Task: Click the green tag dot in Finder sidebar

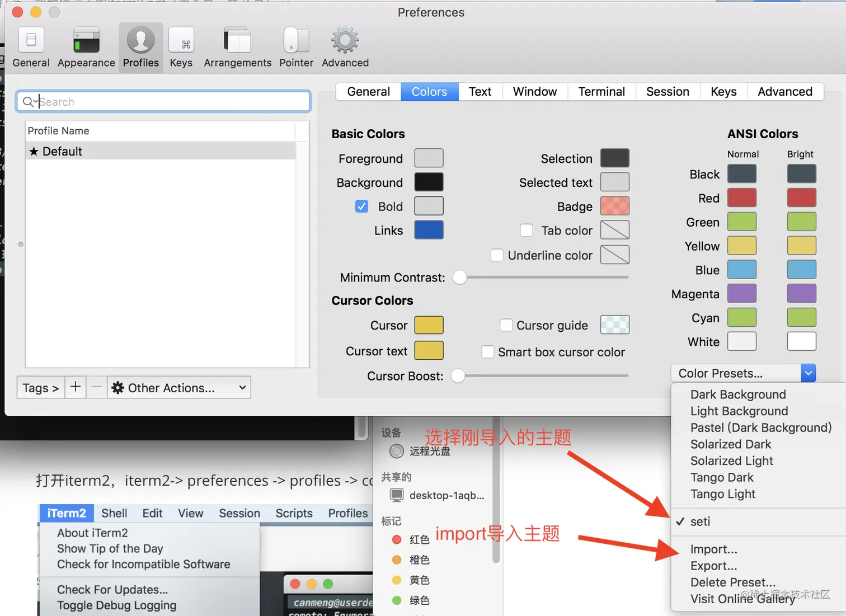Action: (397, 600)
